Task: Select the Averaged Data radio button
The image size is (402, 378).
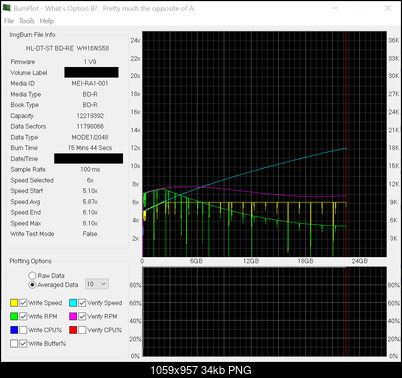Action: tap(32, 285)
